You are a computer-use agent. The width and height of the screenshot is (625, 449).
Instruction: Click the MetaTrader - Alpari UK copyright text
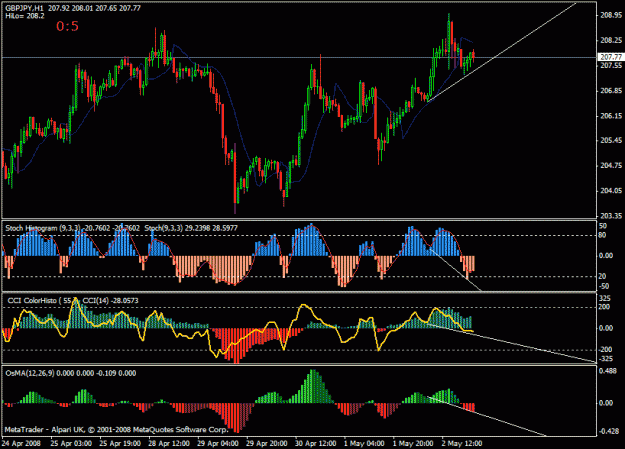coord(117,429)
